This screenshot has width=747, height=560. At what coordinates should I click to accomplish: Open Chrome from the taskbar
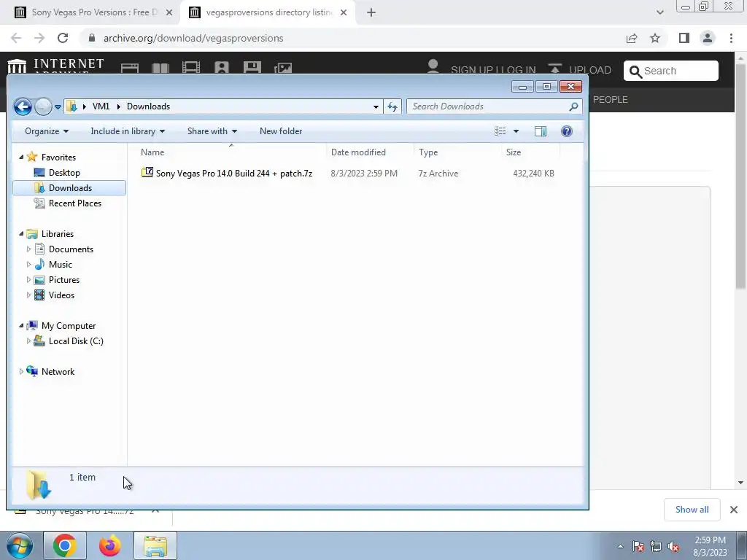[65, 545]
